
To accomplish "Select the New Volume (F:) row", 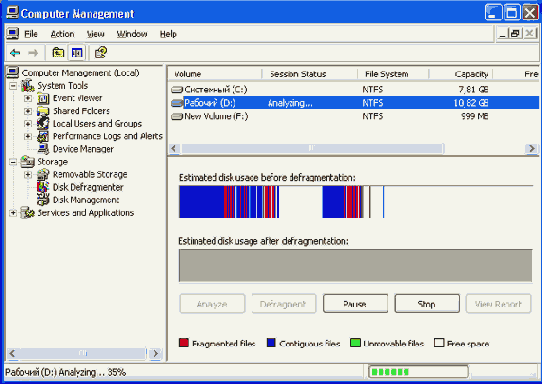I will pyautogui.click(x=354, y=116).
